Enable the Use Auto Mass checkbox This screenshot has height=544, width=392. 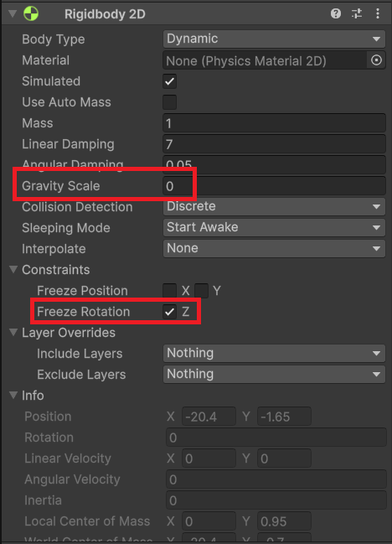169,102
